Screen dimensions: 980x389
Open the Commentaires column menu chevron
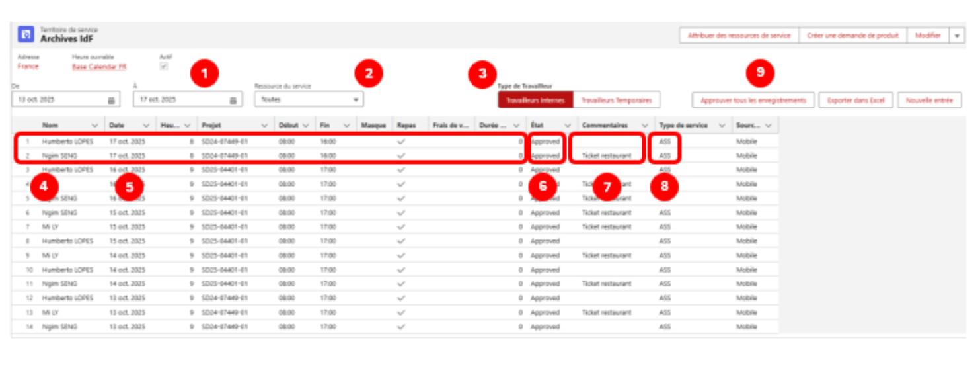coord(644,125)
